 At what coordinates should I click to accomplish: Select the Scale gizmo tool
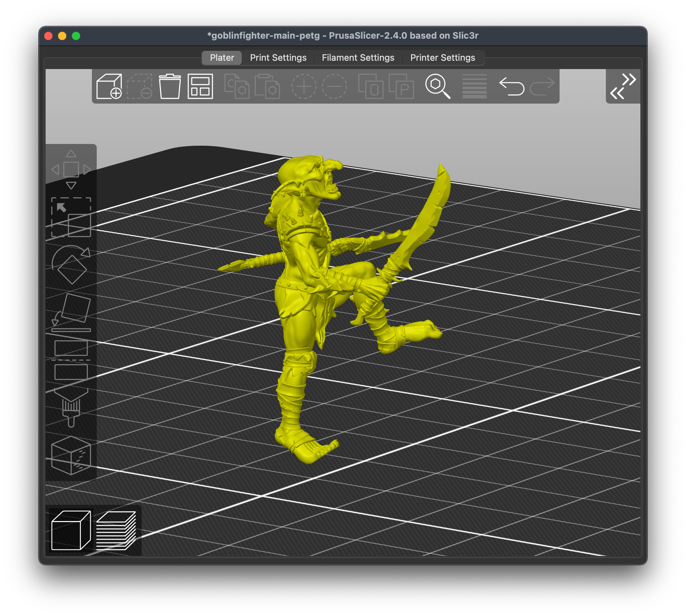[x=71, y=218]
